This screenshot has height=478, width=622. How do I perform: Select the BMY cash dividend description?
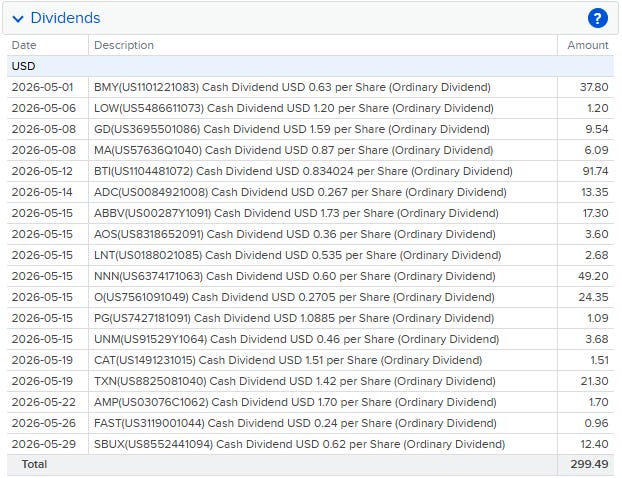[x=292, y=87]
